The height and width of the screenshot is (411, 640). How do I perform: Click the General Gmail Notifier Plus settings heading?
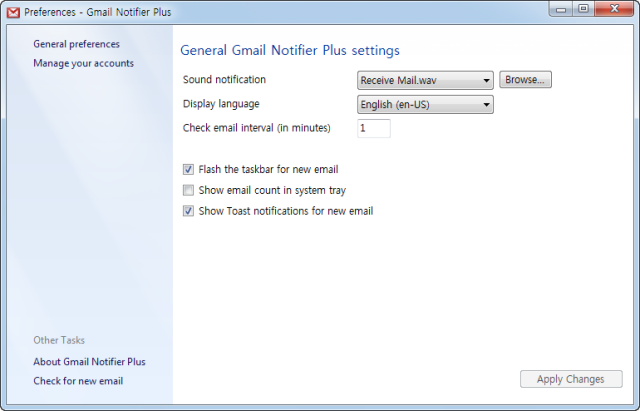[290, 50]
